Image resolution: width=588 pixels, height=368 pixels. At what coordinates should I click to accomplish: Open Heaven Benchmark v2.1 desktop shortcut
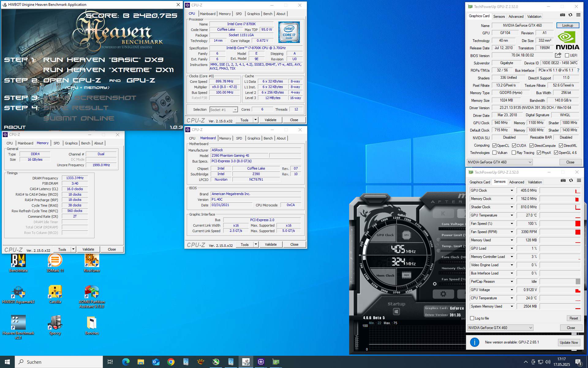tap(18, 328)
